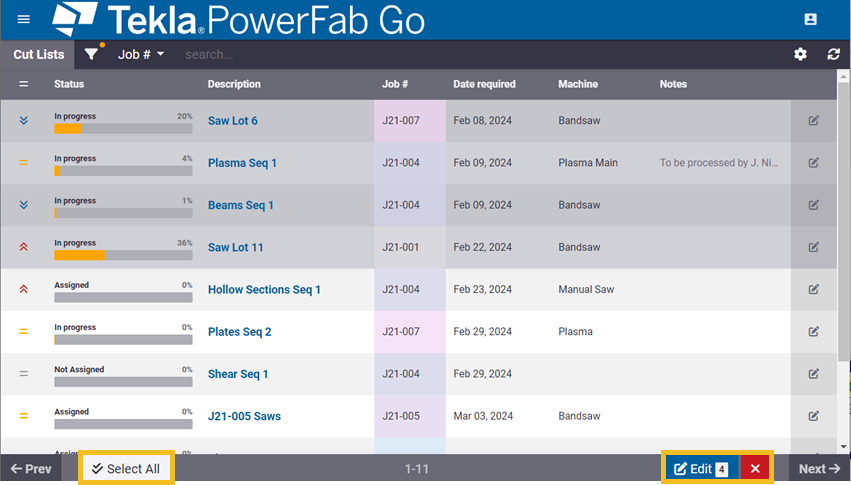Image resolution: width=851 pixels, height=485 pixels.
Task: Sort by Date required column header
Action: 484,84
